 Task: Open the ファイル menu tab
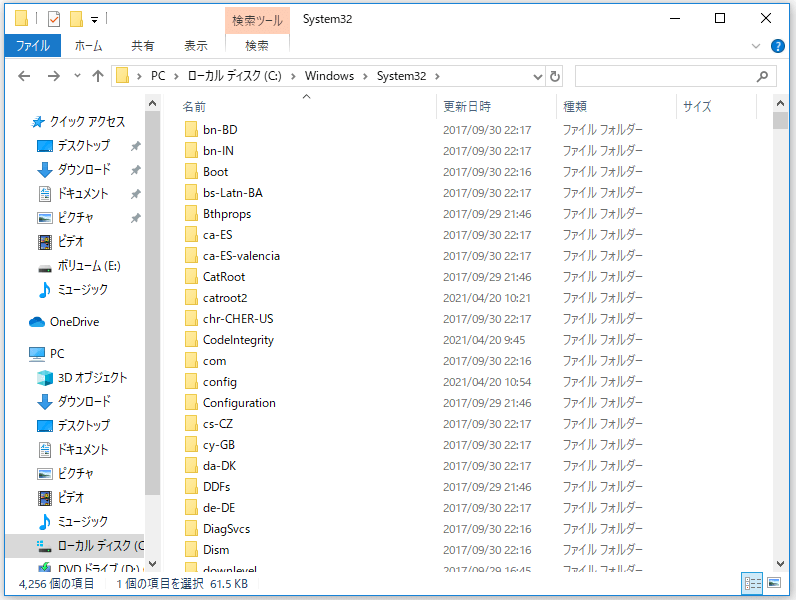[32, 46]
